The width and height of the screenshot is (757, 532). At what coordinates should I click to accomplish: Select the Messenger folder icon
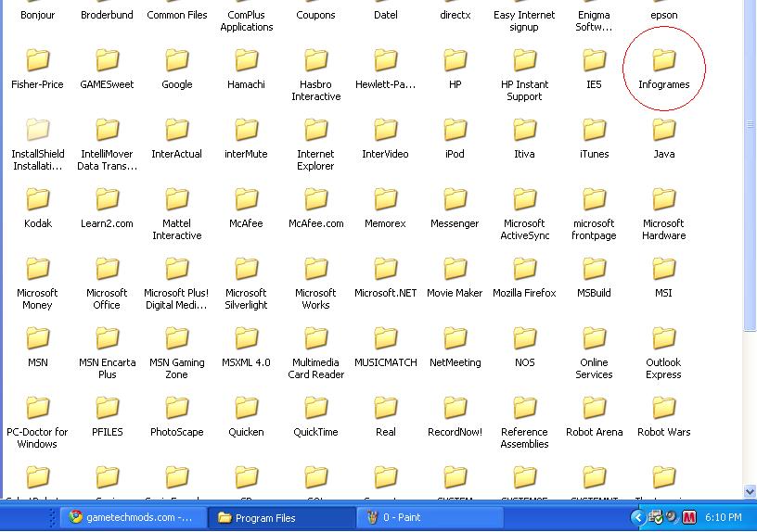click(x=455, y=199)
